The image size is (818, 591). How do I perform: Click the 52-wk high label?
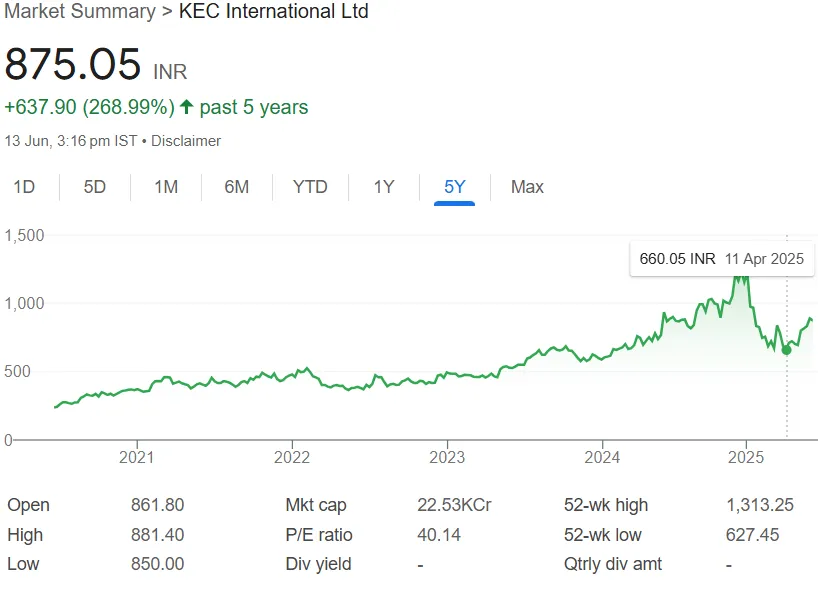coord(606,505)
